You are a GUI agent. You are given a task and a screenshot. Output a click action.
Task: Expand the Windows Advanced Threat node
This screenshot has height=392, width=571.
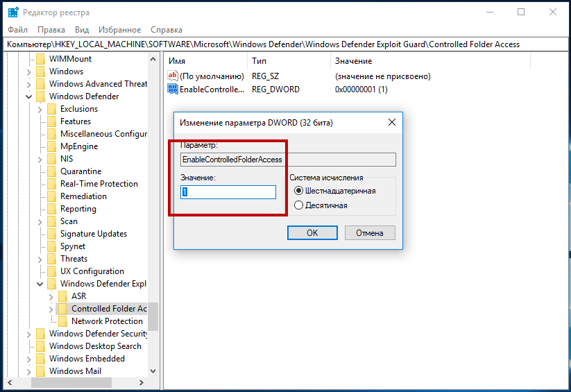28,85
